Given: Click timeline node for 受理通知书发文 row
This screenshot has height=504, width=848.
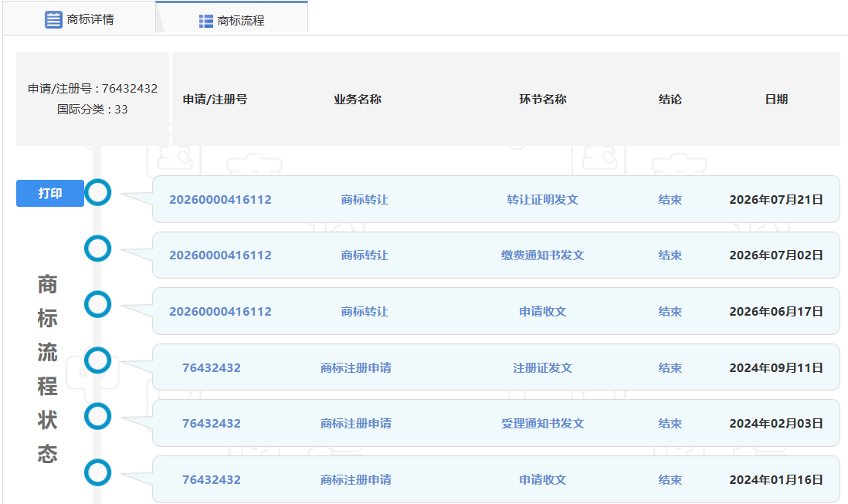Looking at the screenshot, I should pos(98,417).
